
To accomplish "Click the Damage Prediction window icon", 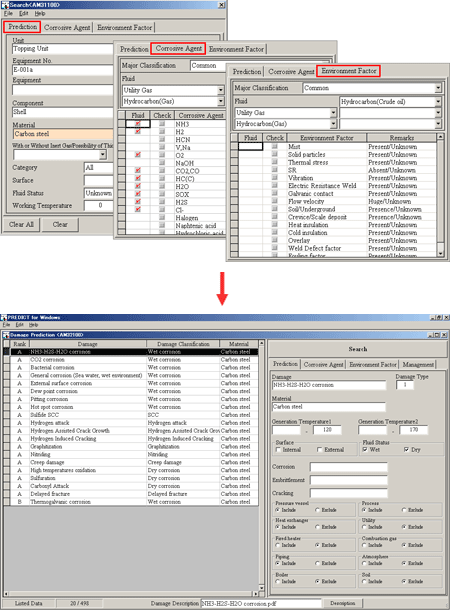I will pos(5,335).
